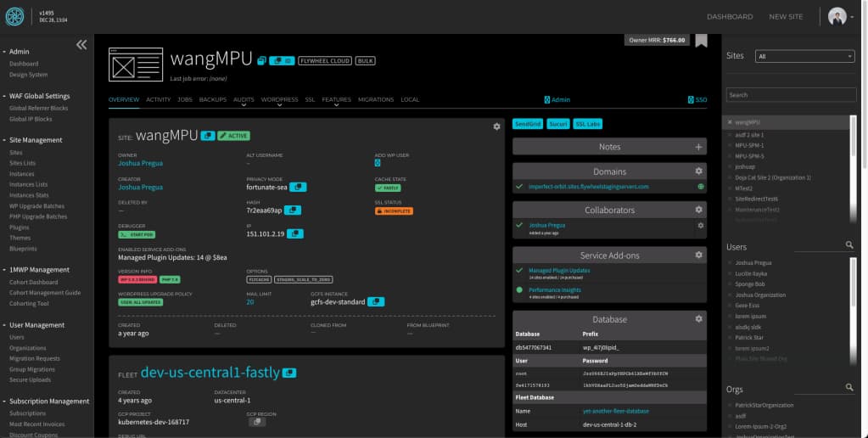Click New Site in the top navigation
Screen dimensions: 868x438
pos(786,17)
